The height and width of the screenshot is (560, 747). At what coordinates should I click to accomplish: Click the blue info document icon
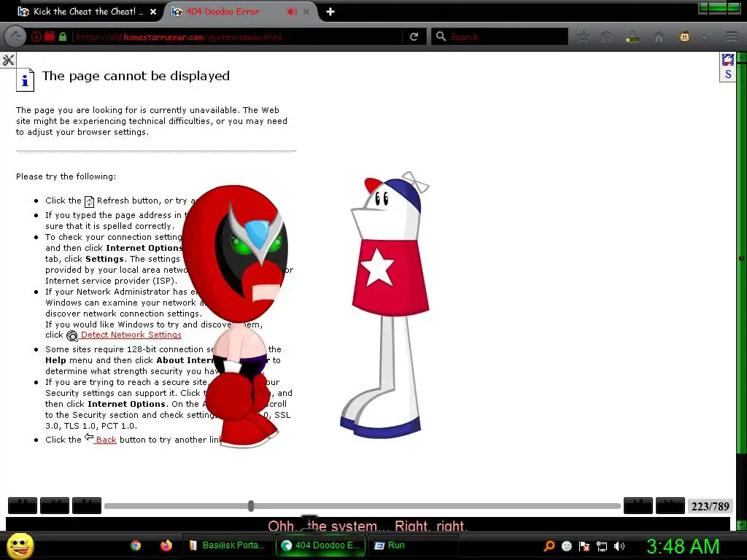point(25,80)
